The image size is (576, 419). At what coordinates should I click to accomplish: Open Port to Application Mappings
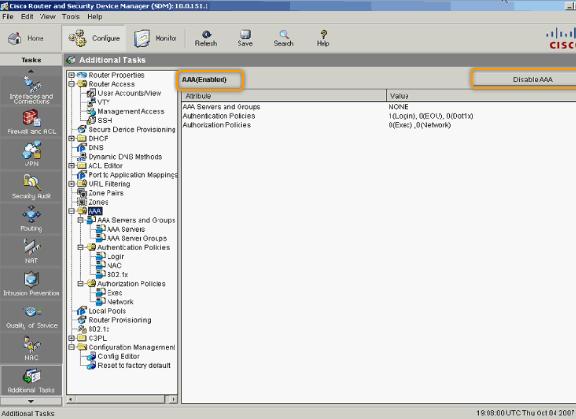point(133,175)
